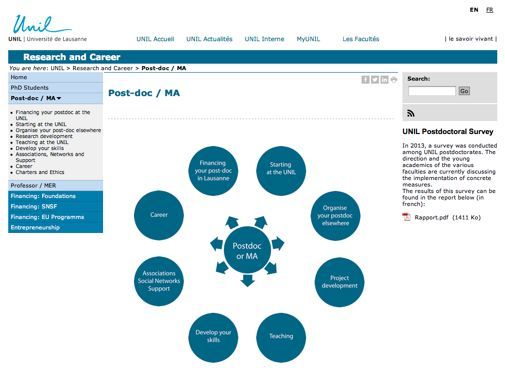The height and width of the screenshot is (371, 505).
Task: Share page via Facebook icon
Action: click(365, 80)
